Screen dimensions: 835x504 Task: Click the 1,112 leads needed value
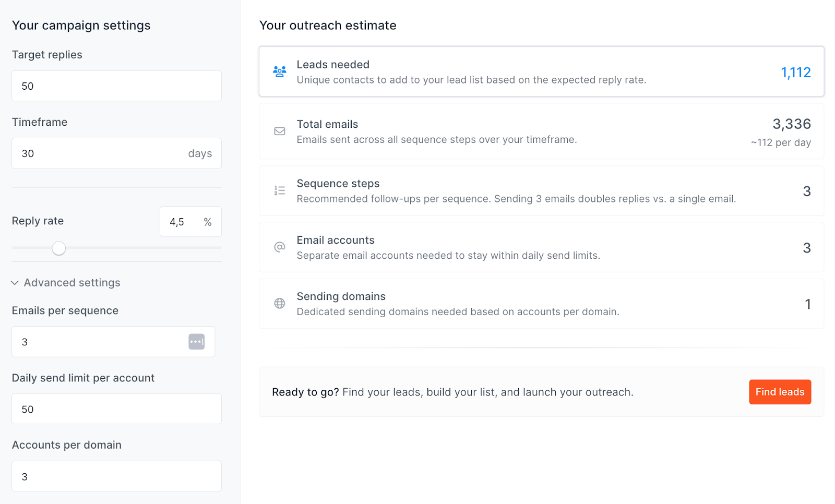pos(795,73)
